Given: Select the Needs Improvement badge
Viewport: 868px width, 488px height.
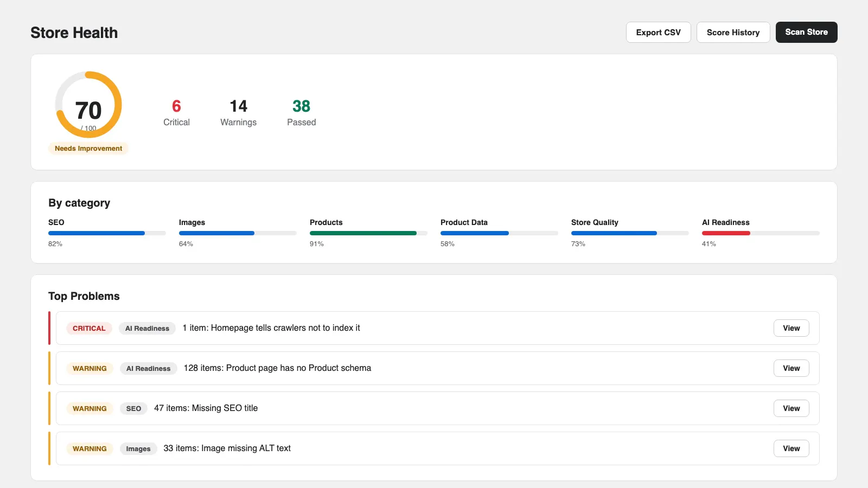Looking at the screenshot, I should (x=88, y=149).
